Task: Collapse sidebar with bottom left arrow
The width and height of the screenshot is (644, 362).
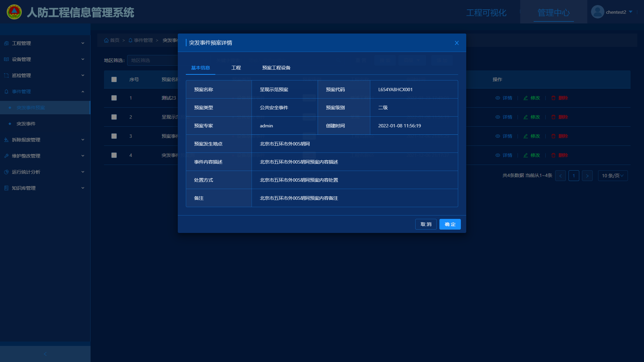Action: pyautogui.click(x=45, y=354)
